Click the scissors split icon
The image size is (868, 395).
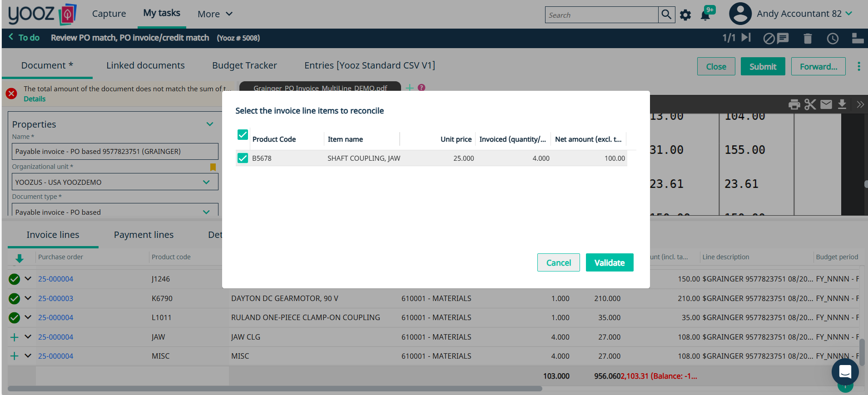point(810,104)
